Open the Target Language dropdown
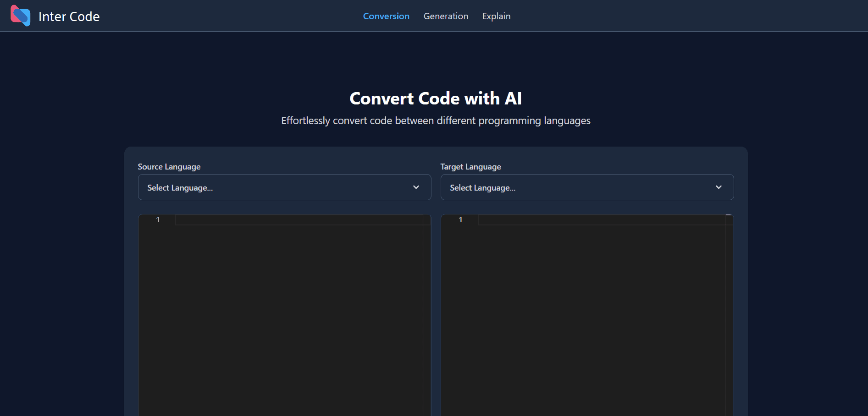The image size is (868, 416). pyautogui.click(x=587, y=187)
